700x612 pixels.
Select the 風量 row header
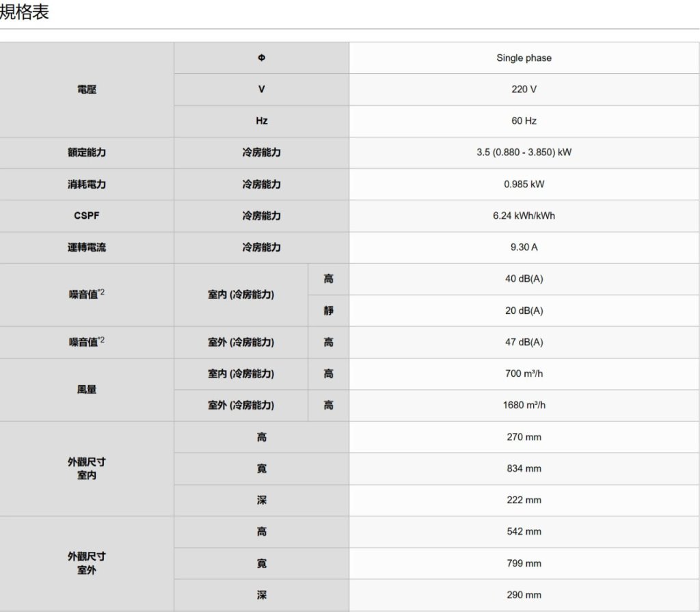[x=87, y=390]
